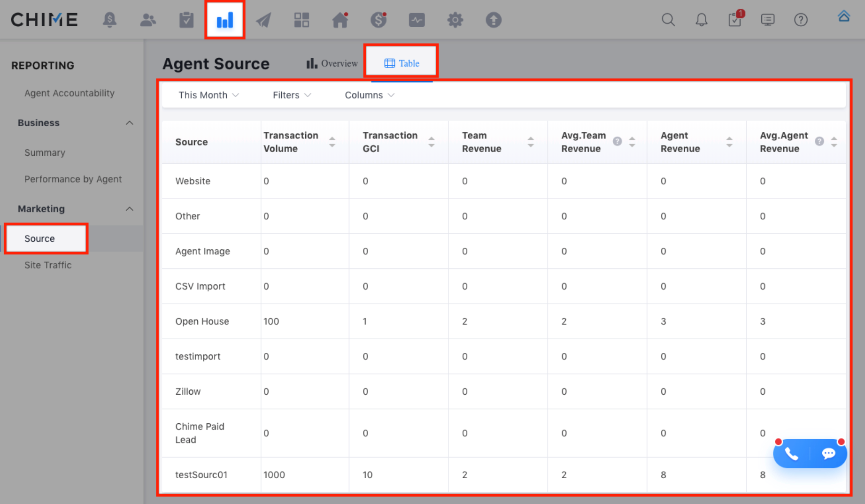Open the settings gear icon
865x504 pixels.
[x=455, y=20]
